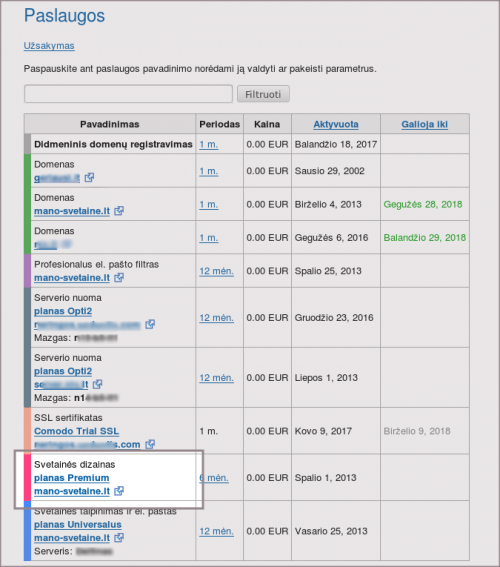Screen dimensions: 500x567
Task: Open the Užsakymas link
Action: (49, 46)
